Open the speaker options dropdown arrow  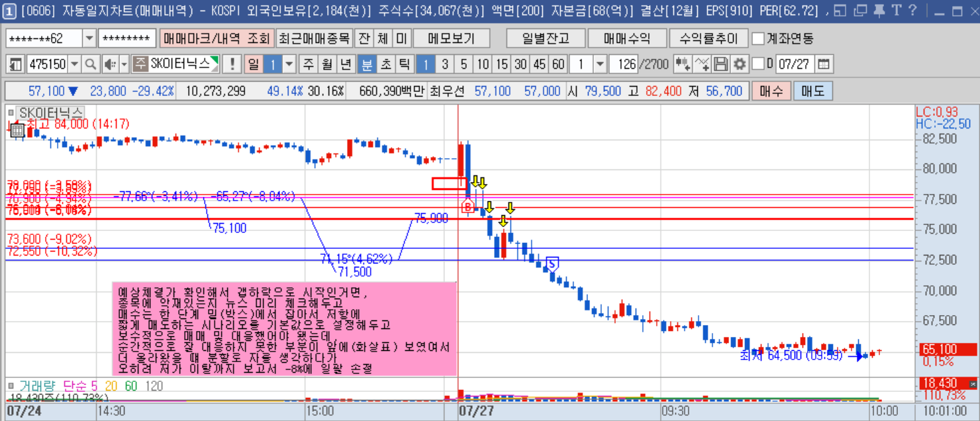point(123,64)
